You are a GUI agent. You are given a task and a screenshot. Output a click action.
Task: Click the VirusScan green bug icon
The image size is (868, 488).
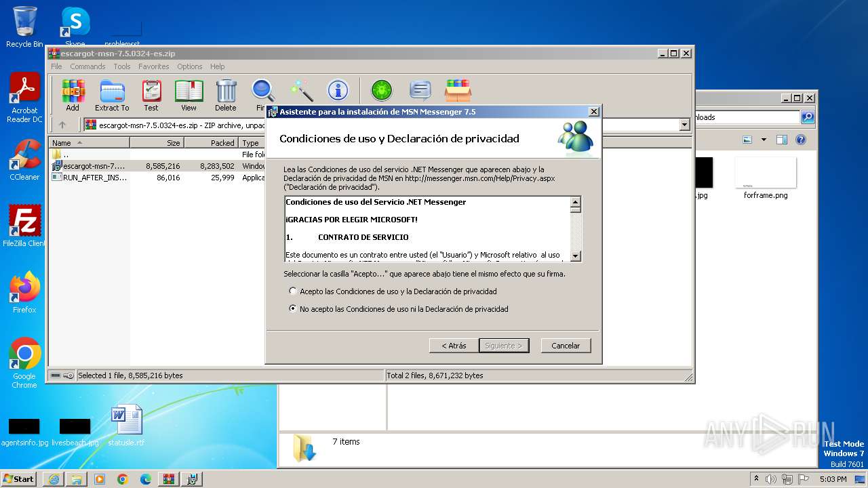point(382,90)
